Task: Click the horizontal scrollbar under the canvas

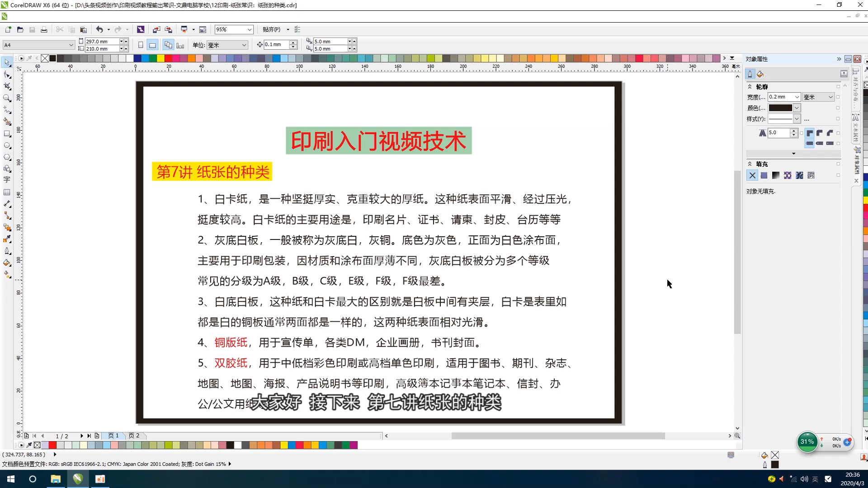Action: pos(558,436)
